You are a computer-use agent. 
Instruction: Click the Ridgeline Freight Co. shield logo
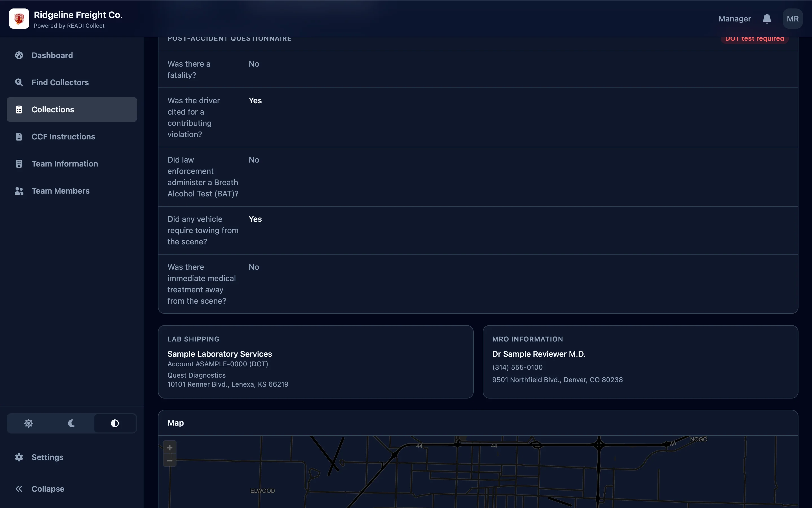[19, 18]
